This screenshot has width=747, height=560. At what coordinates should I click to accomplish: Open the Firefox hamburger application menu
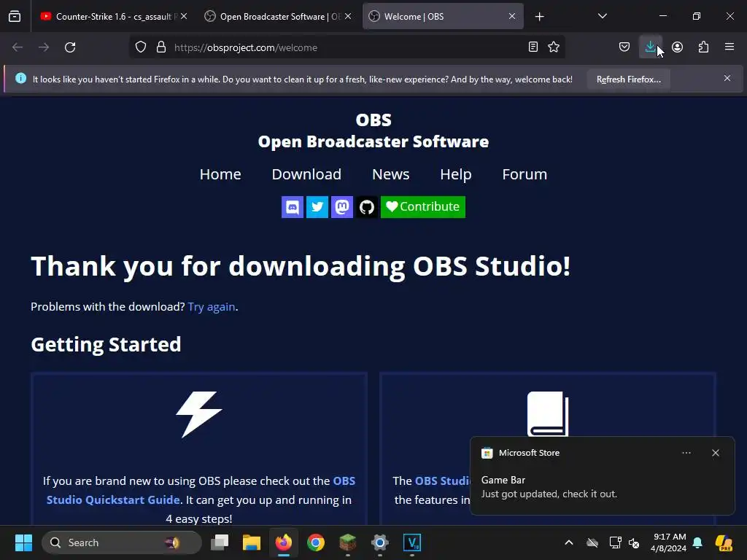[x=729, y=47]
